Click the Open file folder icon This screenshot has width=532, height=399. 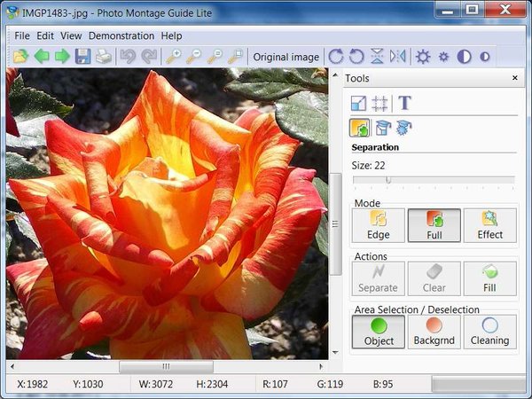pos(20,57)
